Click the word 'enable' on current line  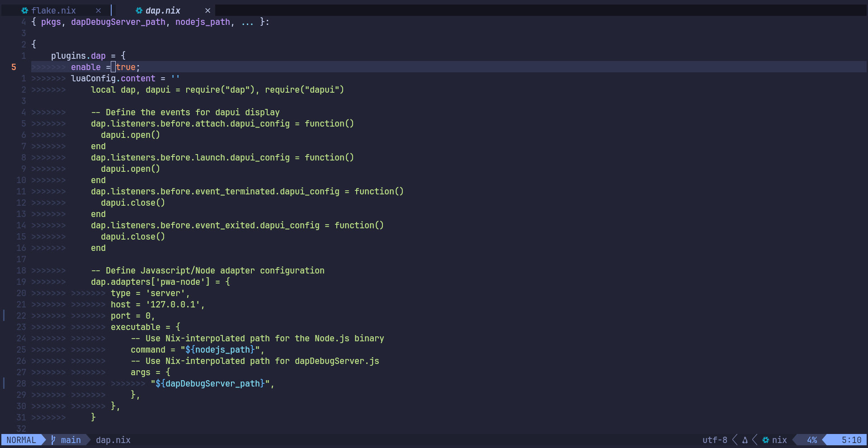[x=86, y=67]
